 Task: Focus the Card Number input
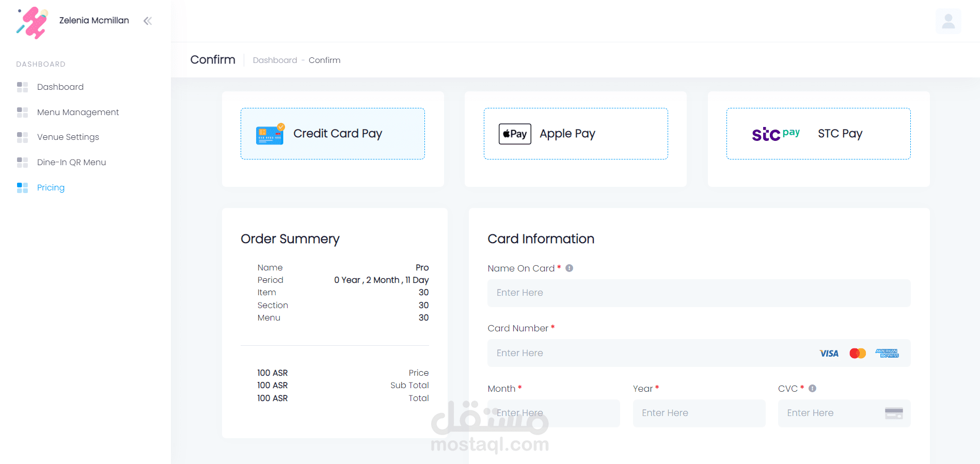pyautogui.click(x=699, y=353)
